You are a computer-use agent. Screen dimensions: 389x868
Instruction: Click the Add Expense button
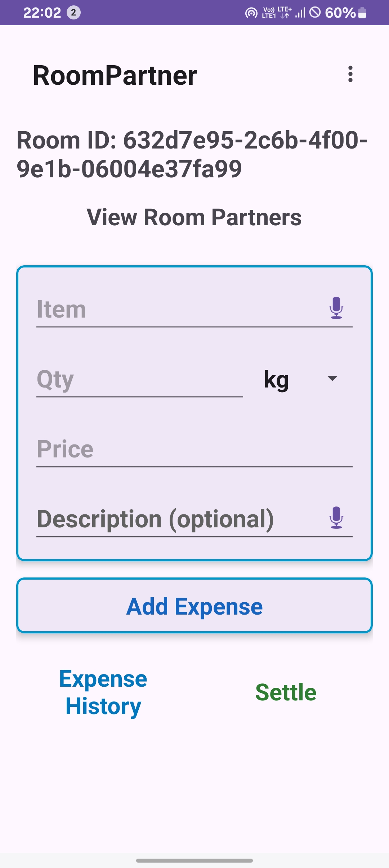tap(194, 606)
